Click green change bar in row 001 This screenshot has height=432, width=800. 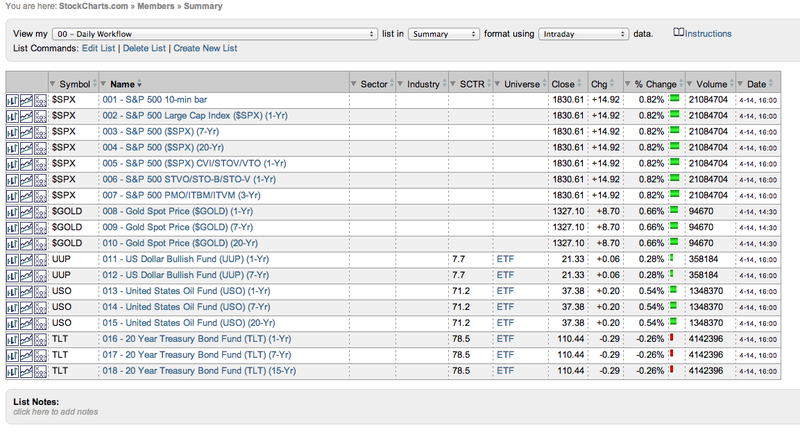[x=674, y=98]
